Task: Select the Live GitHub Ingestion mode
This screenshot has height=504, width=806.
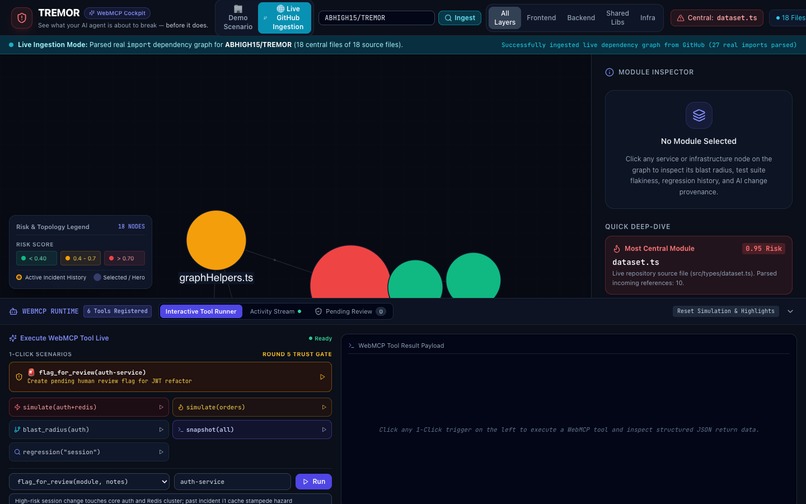Action: 284,17
